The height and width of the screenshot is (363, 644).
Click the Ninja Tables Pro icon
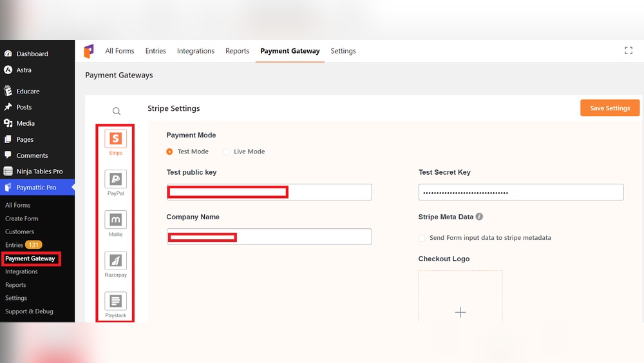8,171
